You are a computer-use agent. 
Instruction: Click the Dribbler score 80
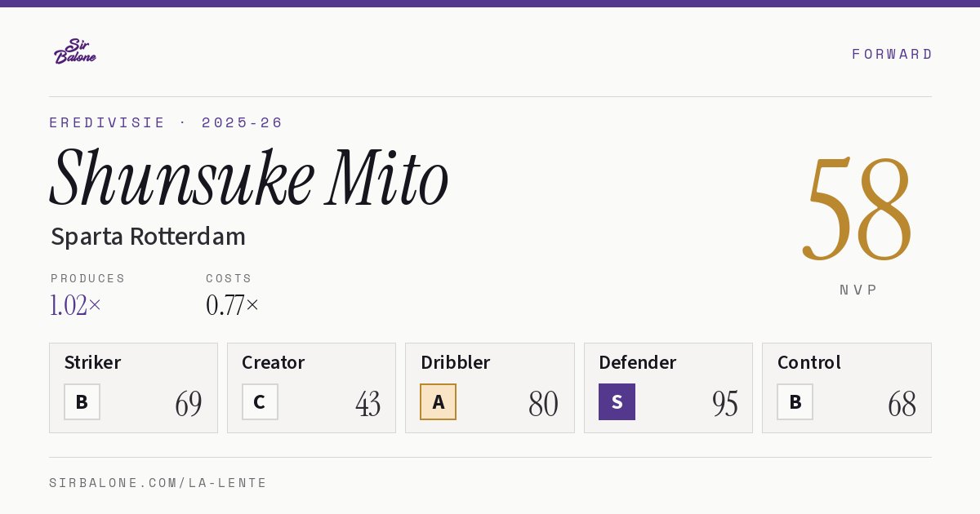[x=544, y=404]
